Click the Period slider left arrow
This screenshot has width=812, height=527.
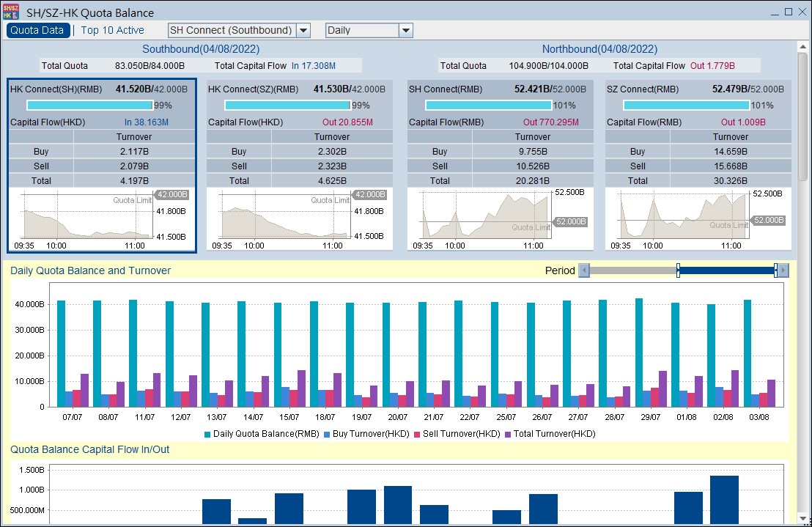tap(584, 270)
